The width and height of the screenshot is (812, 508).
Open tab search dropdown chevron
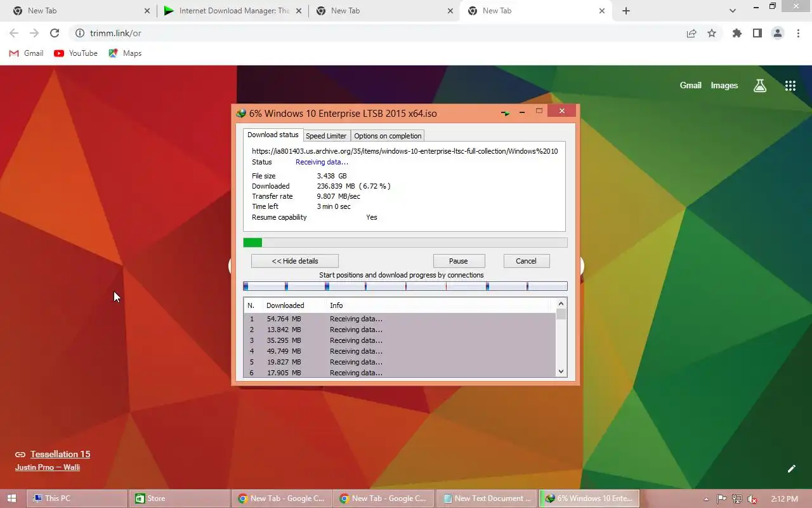click(733, 11)
